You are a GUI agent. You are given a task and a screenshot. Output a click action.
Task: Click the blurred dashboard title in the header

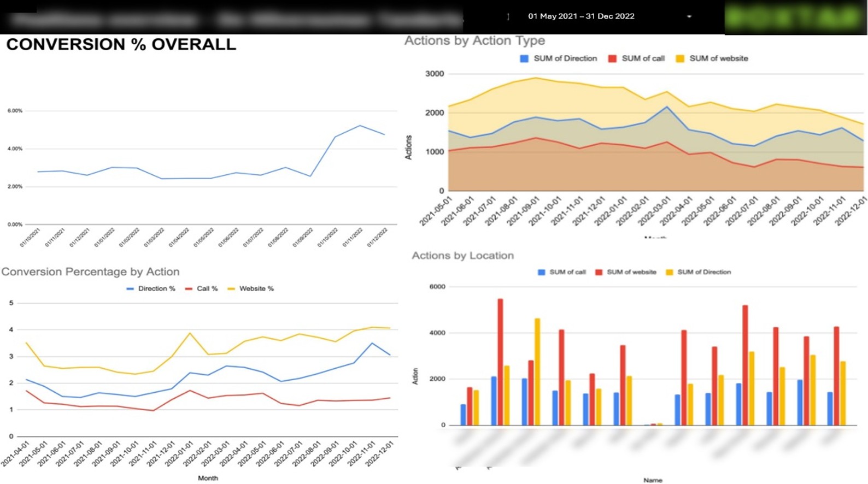(235, 20)
